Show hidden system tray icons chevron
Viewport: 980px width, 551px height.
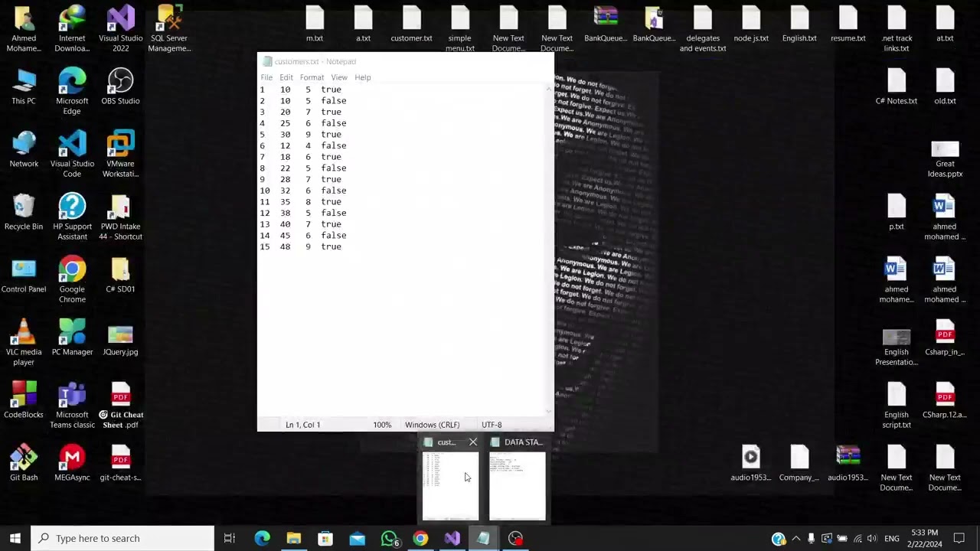(796, 538)
